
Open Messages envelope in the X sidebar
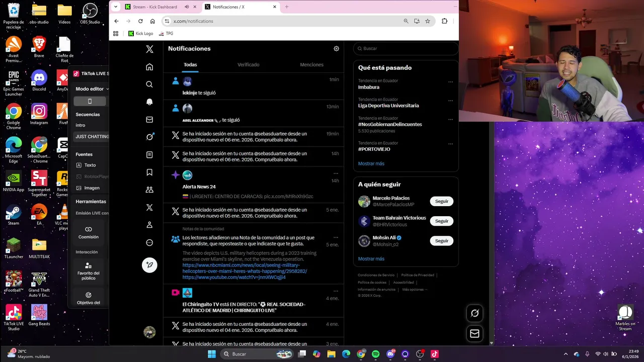149,120
